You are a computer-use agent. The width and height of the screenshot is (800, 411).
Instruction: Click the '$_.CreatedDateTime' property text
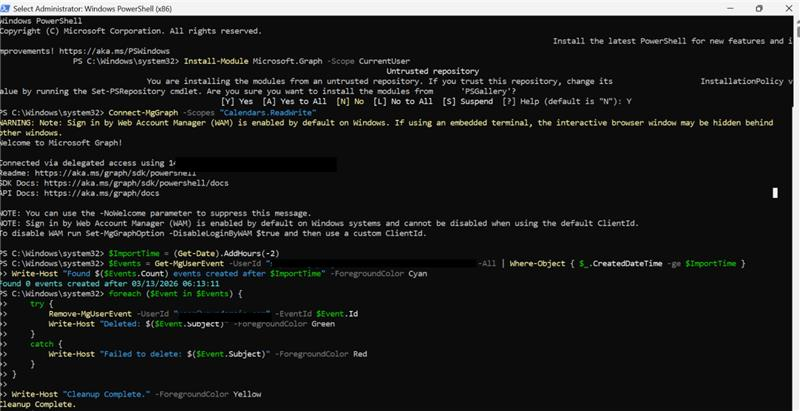pos(621,264)
